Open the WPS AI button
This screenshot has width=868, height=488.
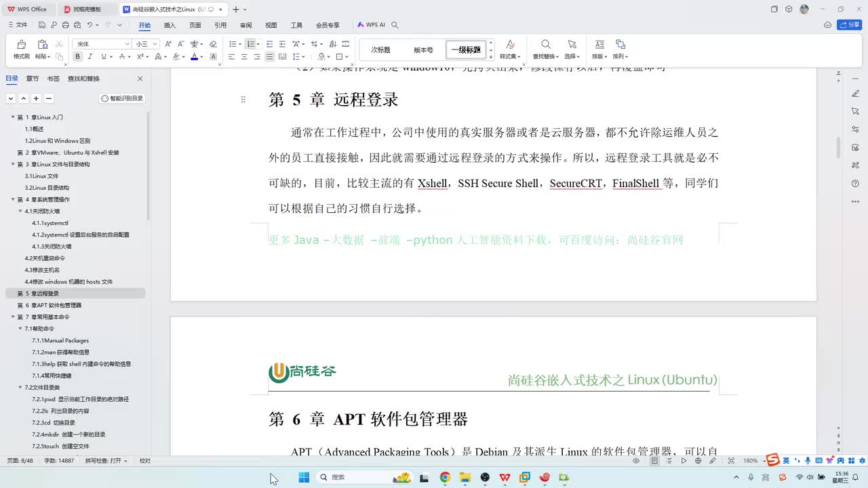pos(371,25)
